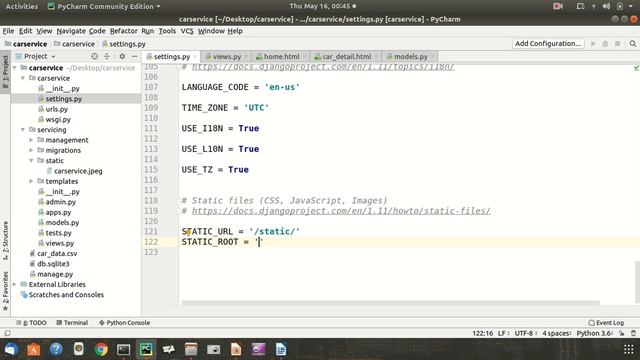Open the Refactor menu

(123, 31)
